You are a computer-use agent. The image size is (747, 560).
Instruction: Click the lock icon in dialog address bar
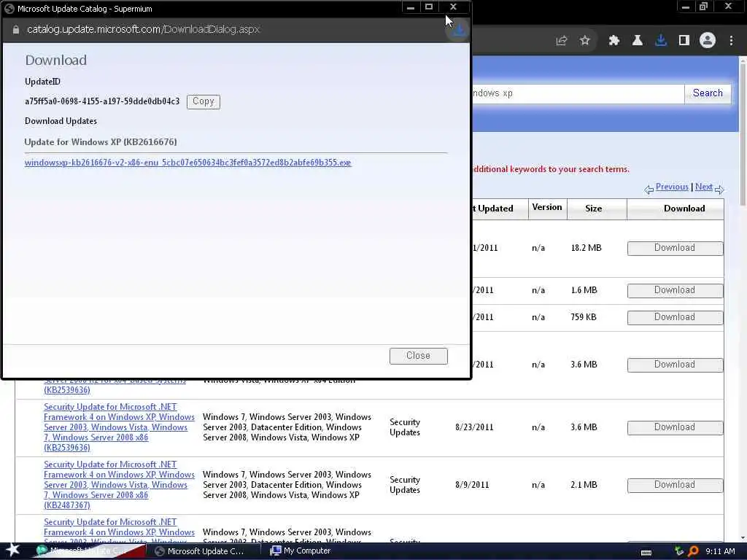pyautogui.click(x=16, y=29)
